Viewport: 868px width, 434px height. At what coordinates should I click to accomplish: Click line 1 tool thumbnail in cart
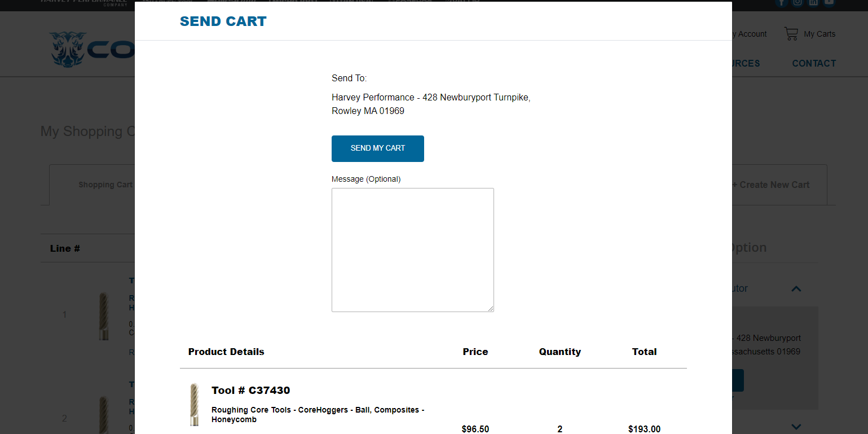point(103,315)
